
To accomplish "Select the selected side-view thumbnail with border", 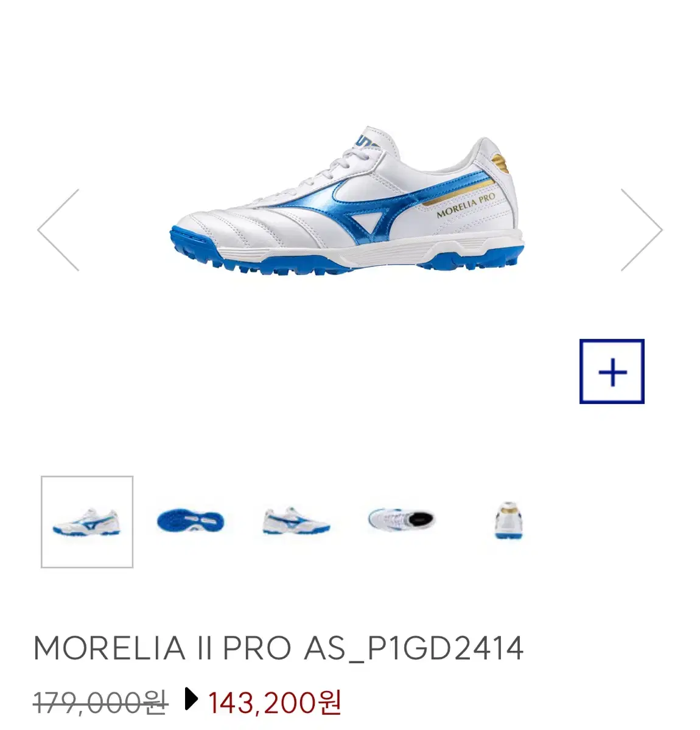I will 87,522.
